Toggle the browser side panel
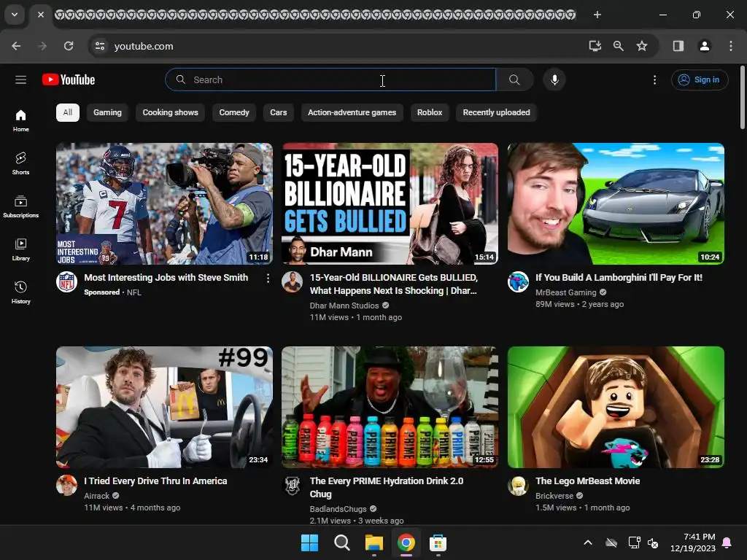This screenshot has width=747, height=560. 678,46
